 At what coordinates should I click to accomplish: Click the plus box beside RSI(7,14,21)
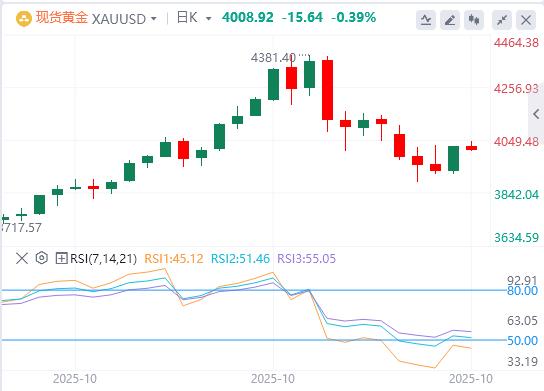pos(61,258)
